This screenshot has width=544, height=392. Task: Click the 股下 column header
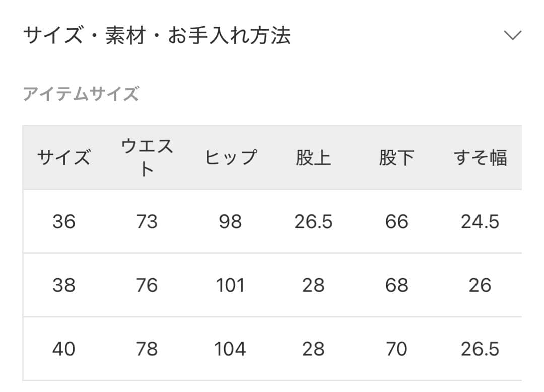(397, 157)
